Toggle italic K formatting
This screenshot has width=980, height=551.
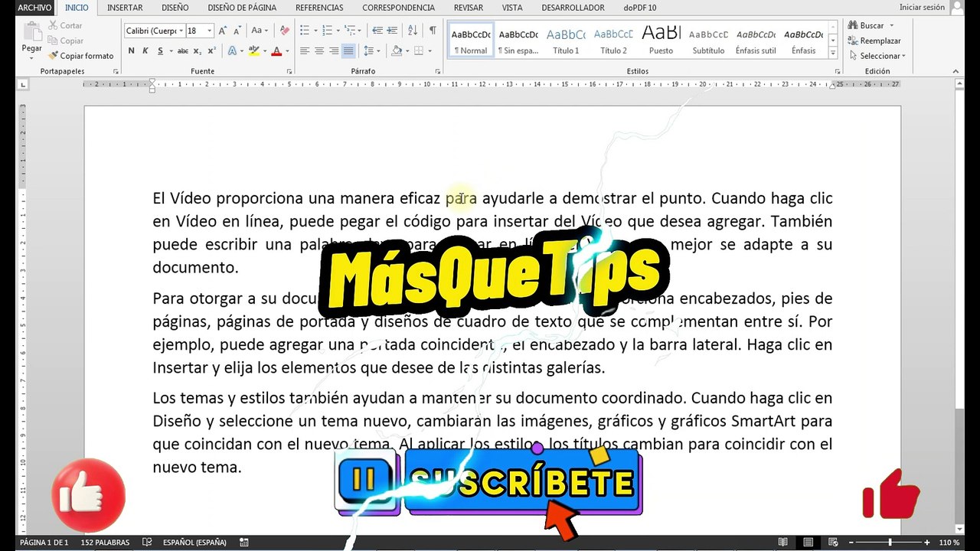pos(145,51)
